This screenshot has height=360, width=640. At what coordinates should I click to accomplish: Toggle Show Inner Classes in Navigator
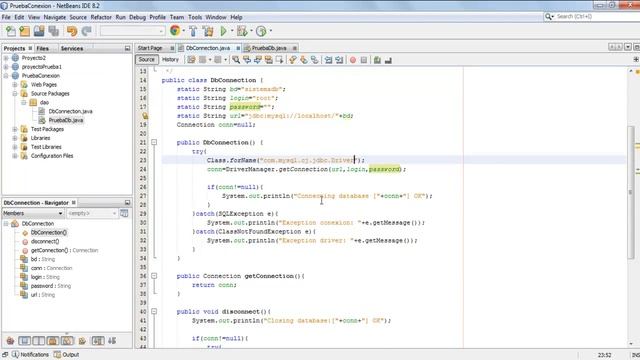67,340
